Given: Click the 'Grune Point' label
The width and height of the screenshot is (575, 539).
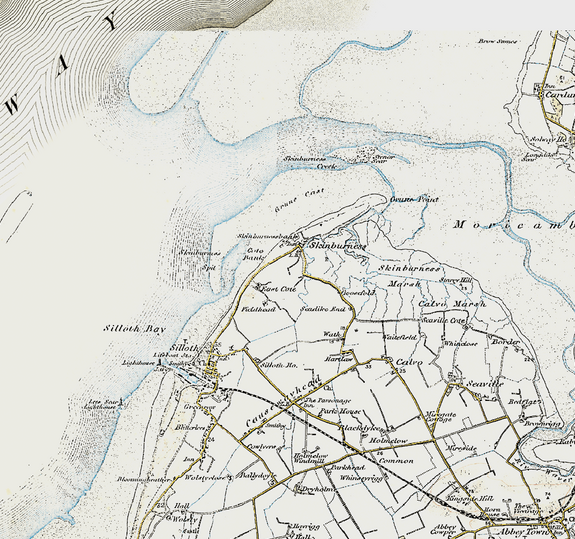Looking at the screenshot, I should (x=414, y=199).
